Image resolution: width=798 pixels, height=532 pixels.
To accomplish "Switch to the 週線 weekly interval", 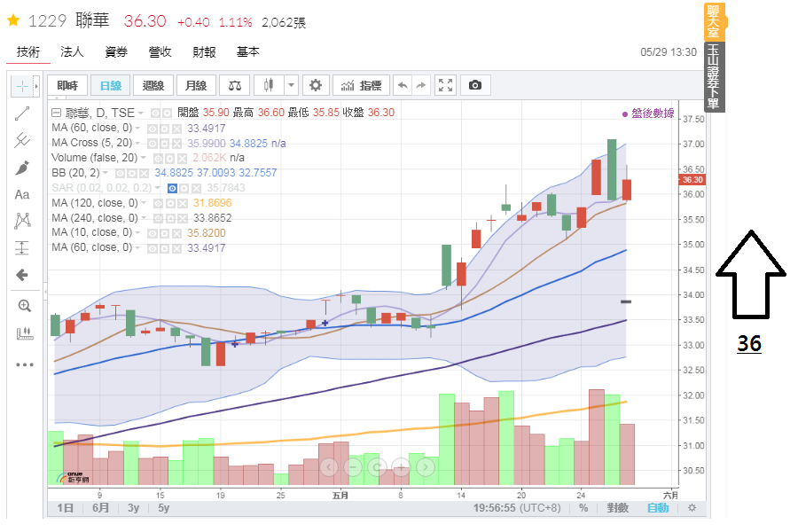I will click(x=153, y=85).
